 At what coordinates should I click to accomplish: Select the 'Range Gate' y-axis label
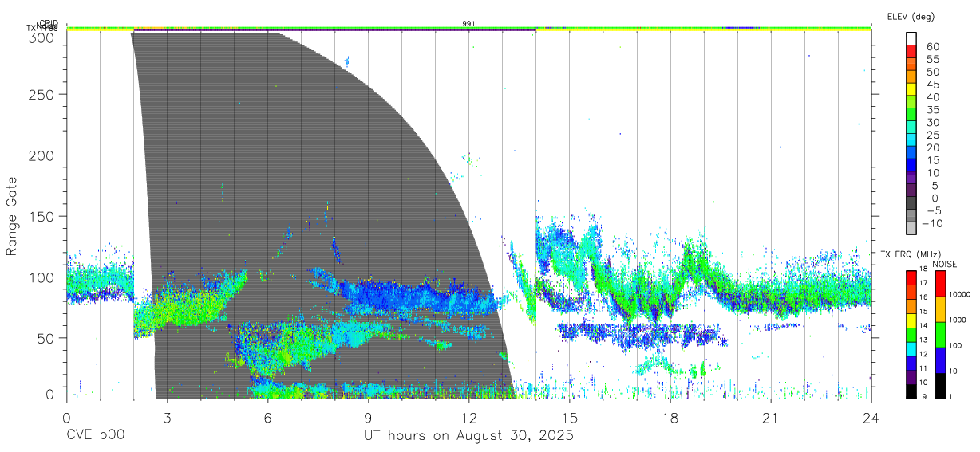[x=12, y=217]
